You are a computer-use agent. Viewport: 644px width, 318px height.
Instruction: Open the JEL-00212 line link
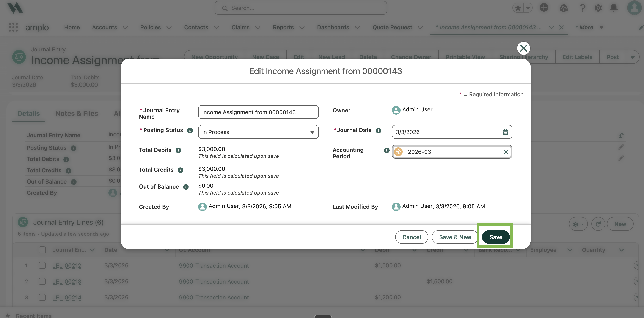coord(67,265)
